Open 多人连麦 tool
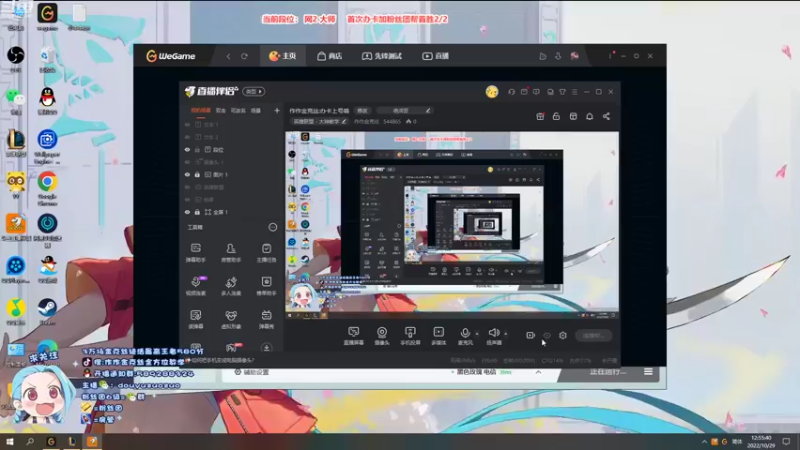This screenshot has height=450, width=800. point(231,286)
